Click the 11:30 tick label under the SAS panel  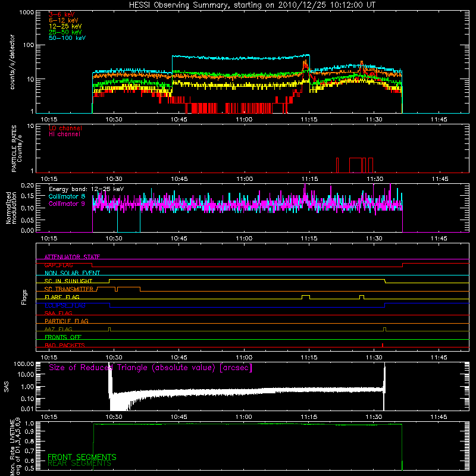(x=374, y=417)
